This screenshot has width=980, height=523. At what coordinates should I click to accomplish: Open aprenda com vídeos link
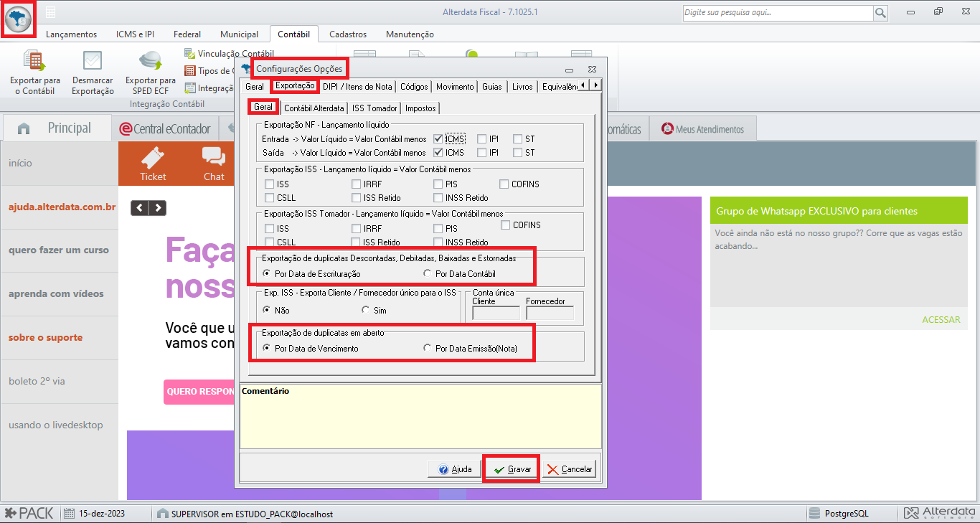(56, 294)
